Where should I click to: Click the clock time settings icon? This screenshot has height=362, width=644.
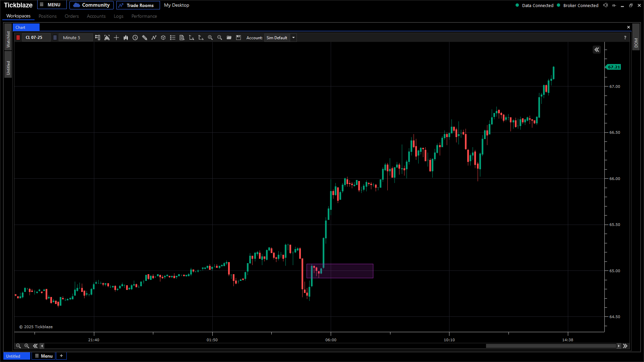click(135, 38)
